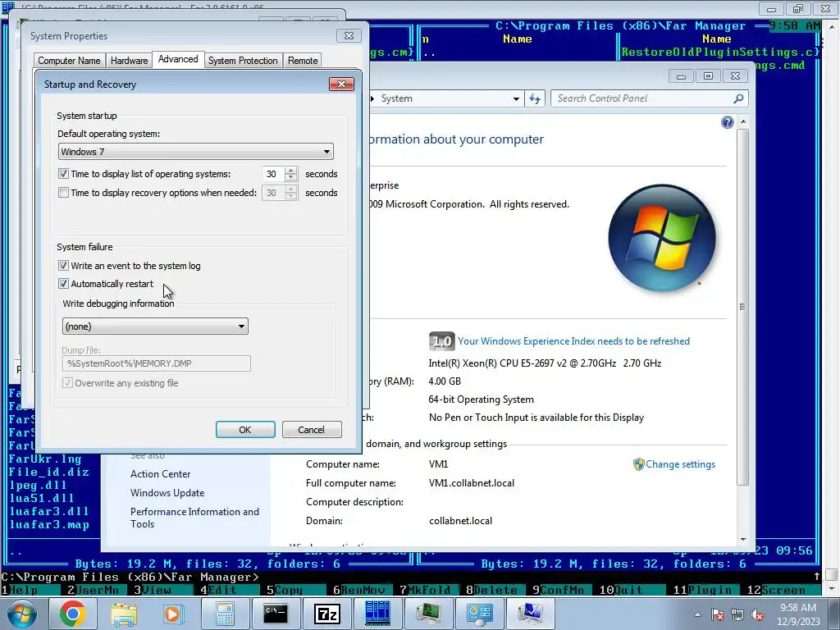
Task: Switch to the Remote tab
Action: pos(303,61)
